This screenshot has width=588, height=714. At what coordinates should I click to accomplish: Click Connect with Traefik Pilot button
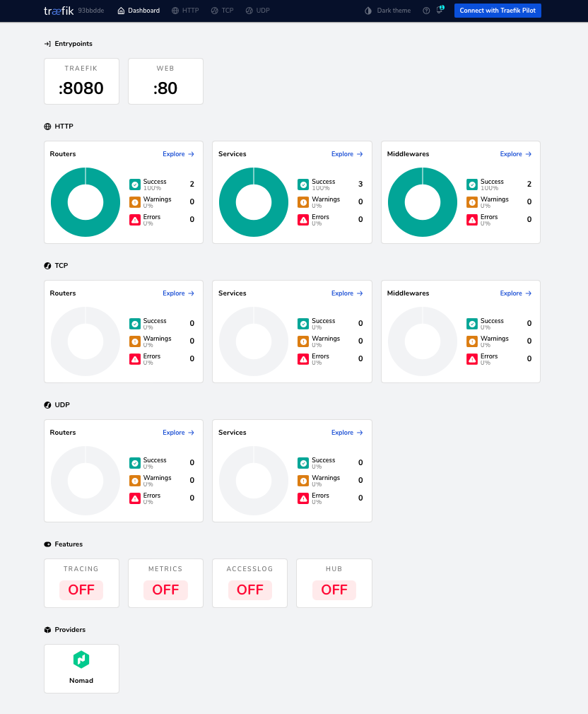[x=498, y=11]
